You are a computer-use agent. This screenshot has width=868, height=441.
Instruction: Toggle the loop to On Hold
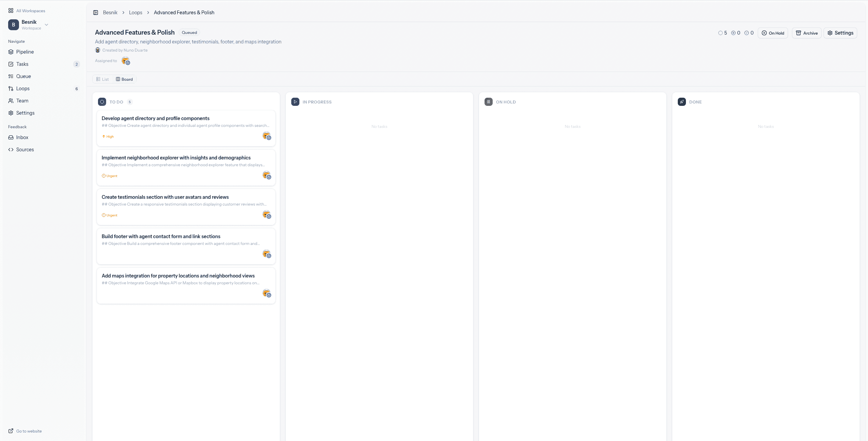[773, 33]
